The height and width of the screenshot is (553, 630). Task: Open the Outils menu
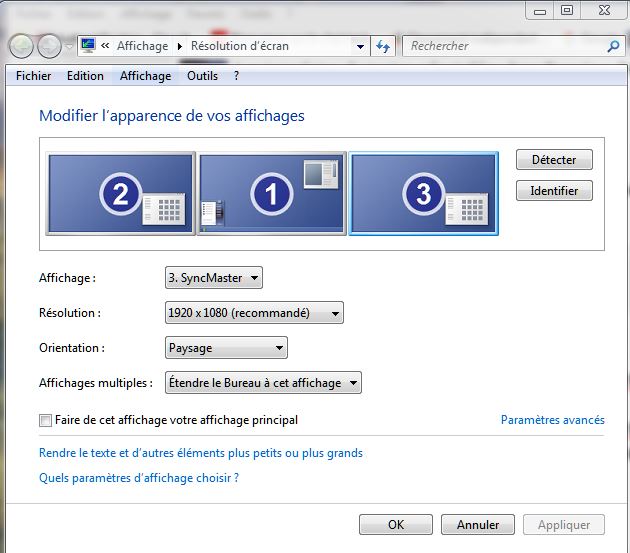[x=202, y=76]
